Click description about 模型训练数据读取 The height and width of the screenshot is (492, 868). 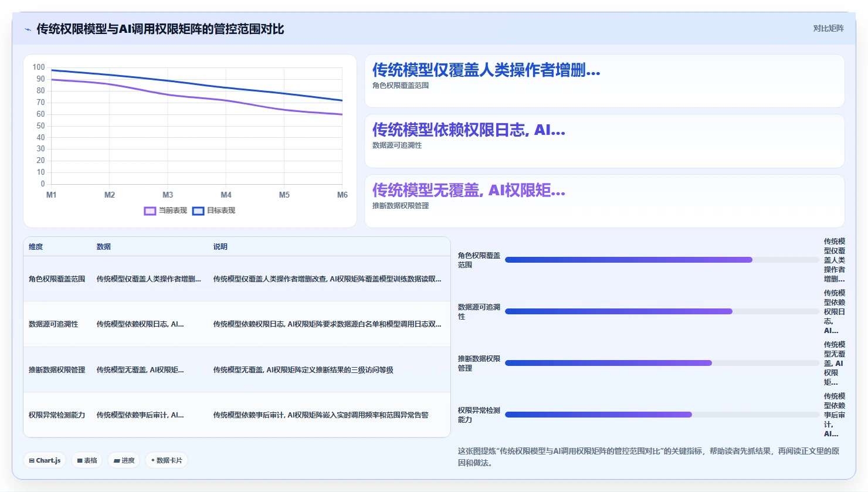pyautogui.click(x=327, y=279)
